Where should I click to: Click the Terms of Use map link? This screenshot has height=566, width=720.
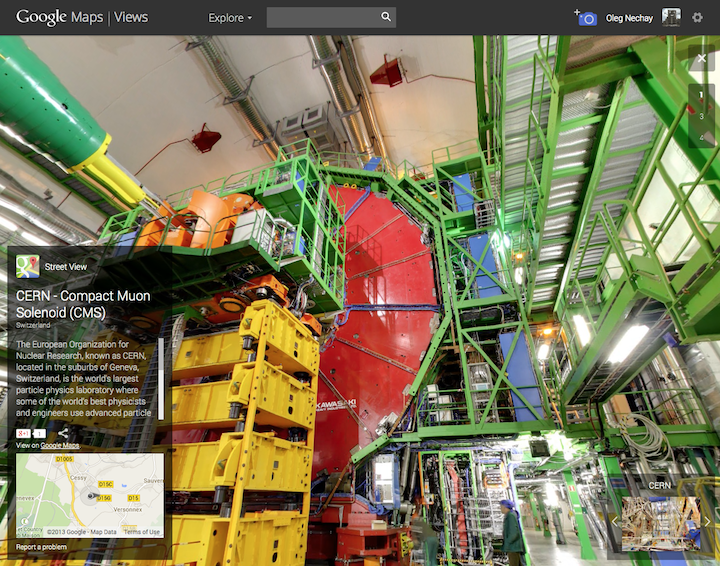tap(142, 532)
